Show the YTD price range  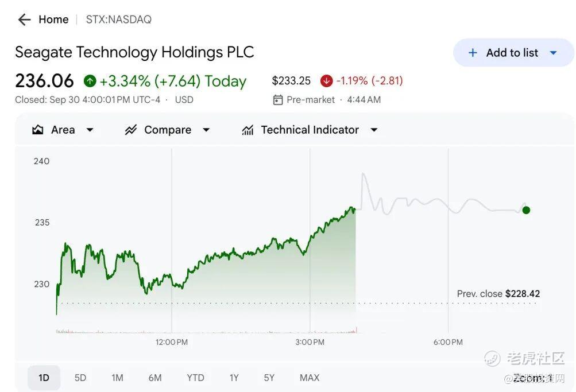coord(195,378)
